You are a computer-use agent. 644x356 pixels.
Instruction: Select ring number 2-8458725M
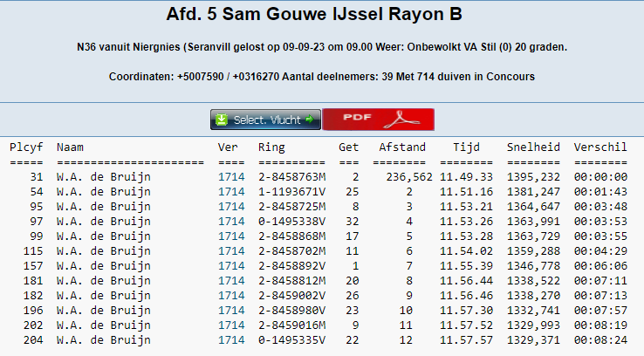click(292, 207)
